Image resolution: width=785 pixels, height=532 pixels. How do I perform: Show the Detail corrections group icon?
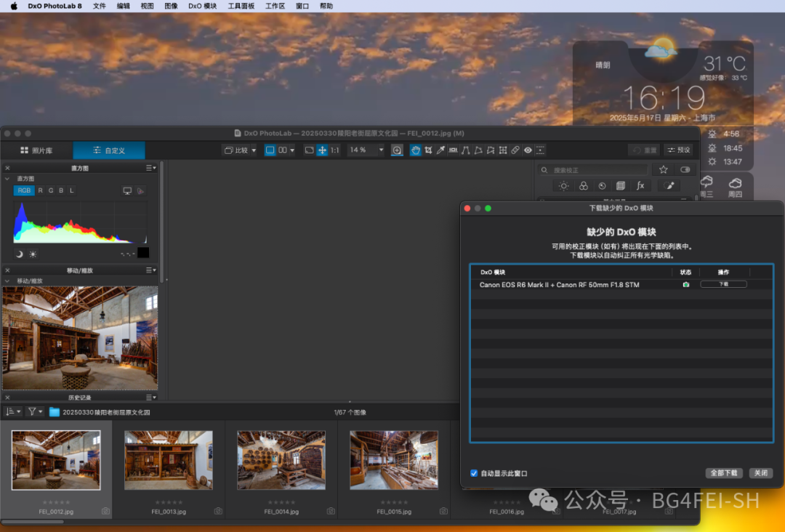(602, 185)
